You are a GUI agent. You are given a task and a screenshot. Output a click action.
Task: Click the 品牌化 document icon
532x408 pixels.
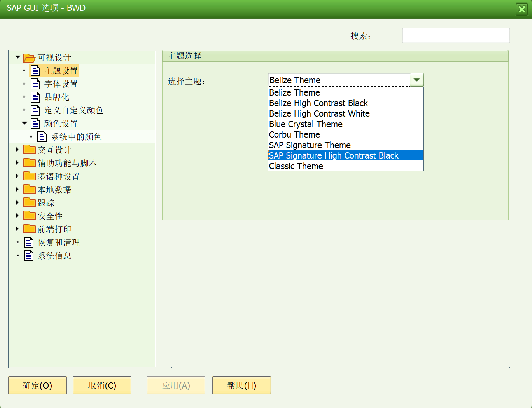tap(36, 97)
